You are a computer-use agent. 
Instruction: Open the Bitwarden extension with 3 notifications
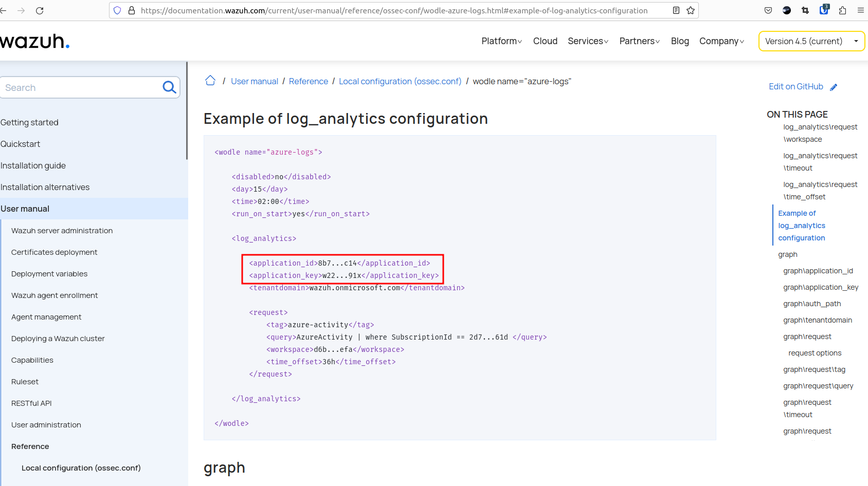[824, 10]
